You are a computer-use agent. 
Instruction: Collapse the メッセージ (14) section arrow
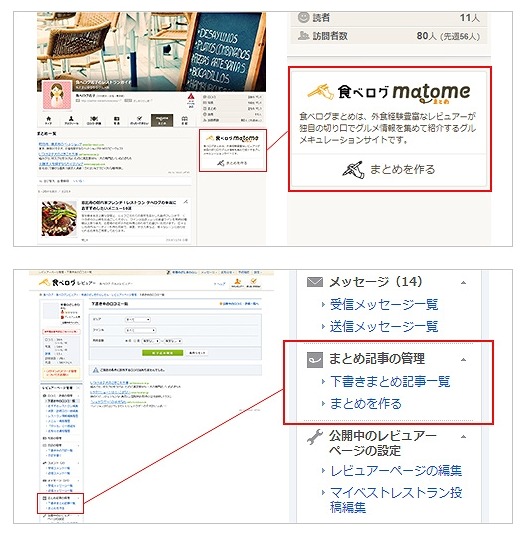pyautogui.click(x=463, y=283)
